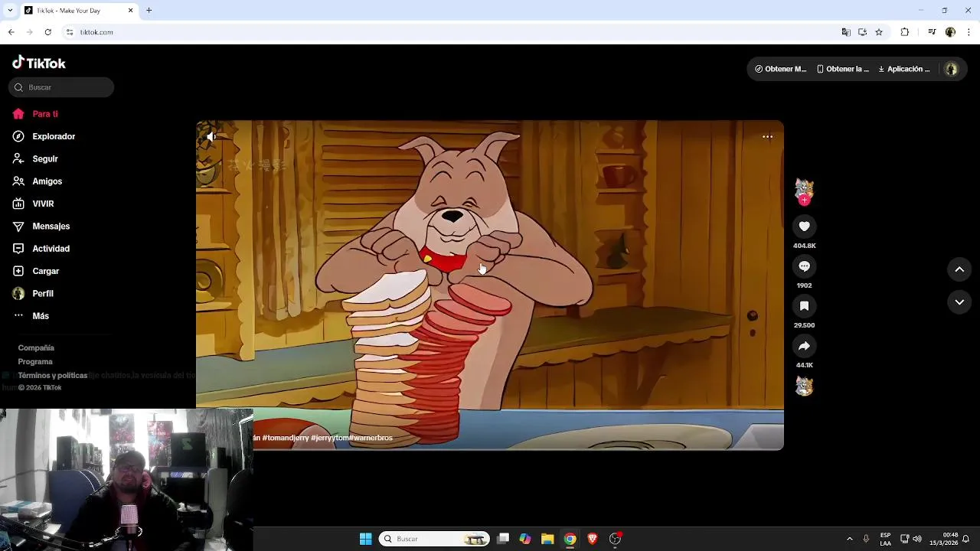The image size is (980, 551).
Task: Expand the Compañía footer section
Action: pos(36,347)
